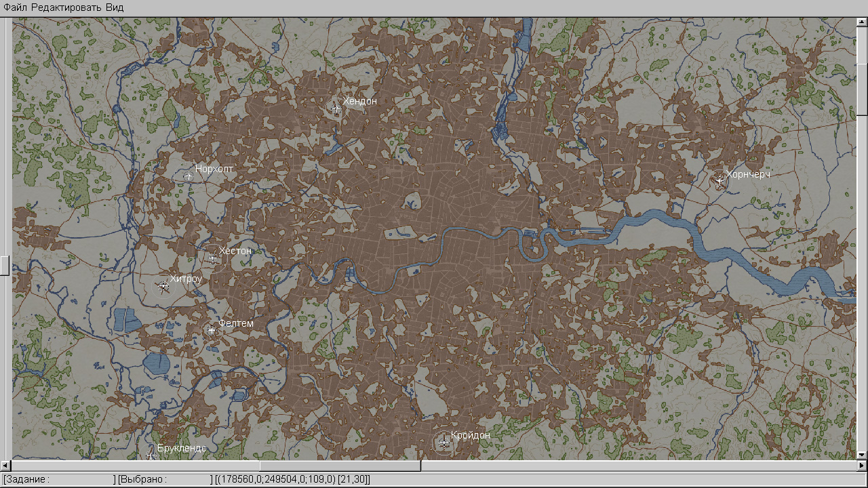The width and height of the screenshot is (868, 488).
Task: Select the Фелтем airfield marker
Action: [x=211, y=331]
